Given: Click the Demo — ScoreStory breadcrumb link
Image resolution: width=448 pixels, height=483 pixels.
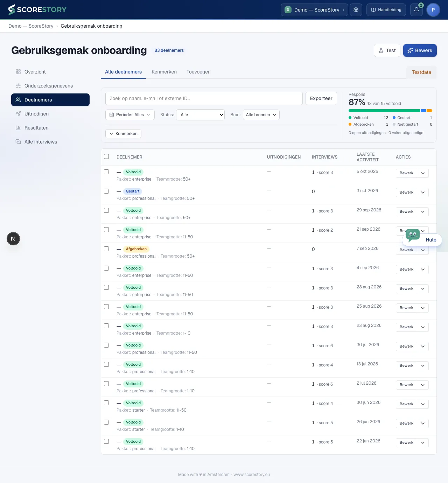Looking at the screenshot, I should click(x=31, y=26).
